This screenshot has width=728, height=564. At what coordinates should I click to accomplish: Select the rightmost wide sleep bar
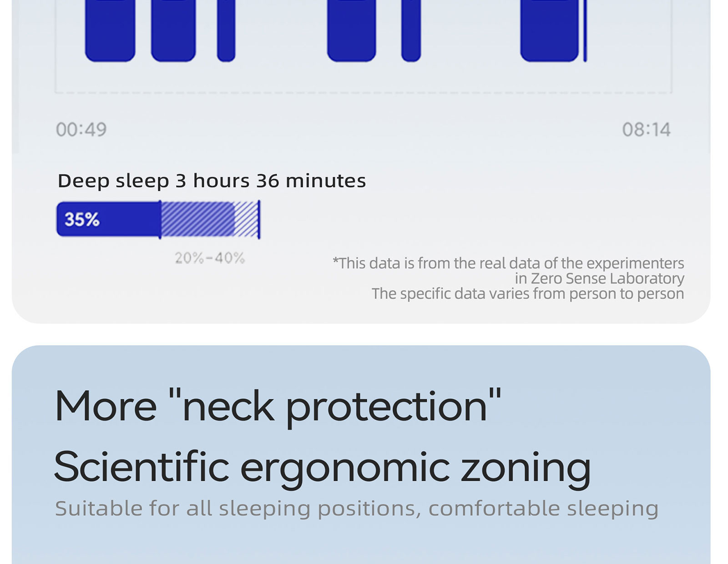[x=550, y=30]
